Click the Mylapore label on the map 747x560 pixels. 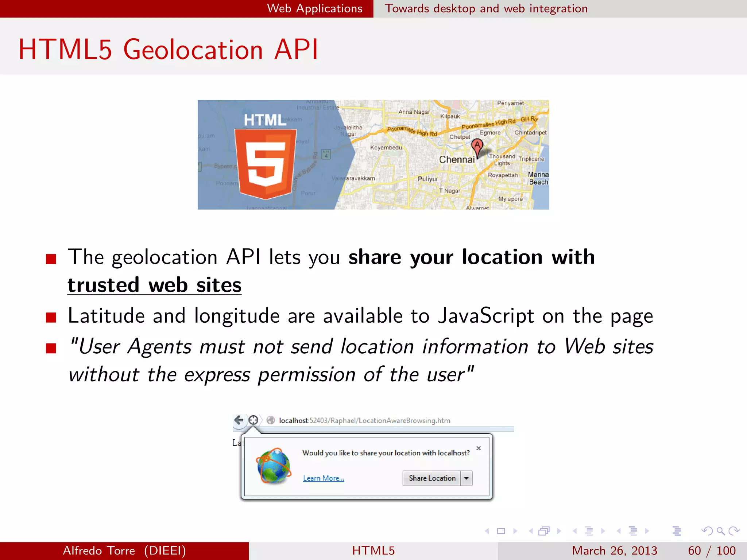511,199
